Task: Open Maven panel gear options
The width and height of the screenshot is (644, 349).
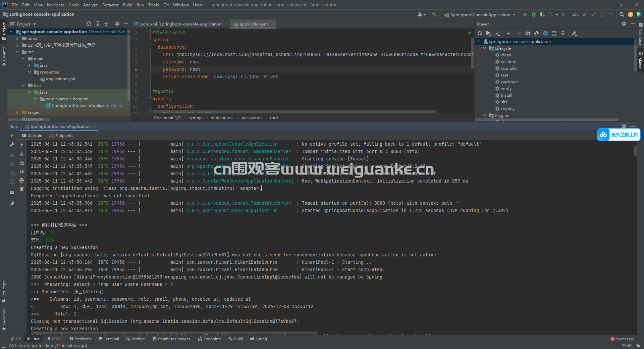Action: tap(624, 24)
